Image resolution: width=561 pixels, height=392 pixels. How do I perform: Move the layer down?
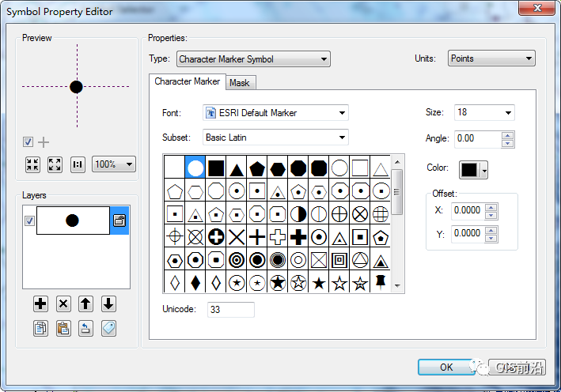108,304
